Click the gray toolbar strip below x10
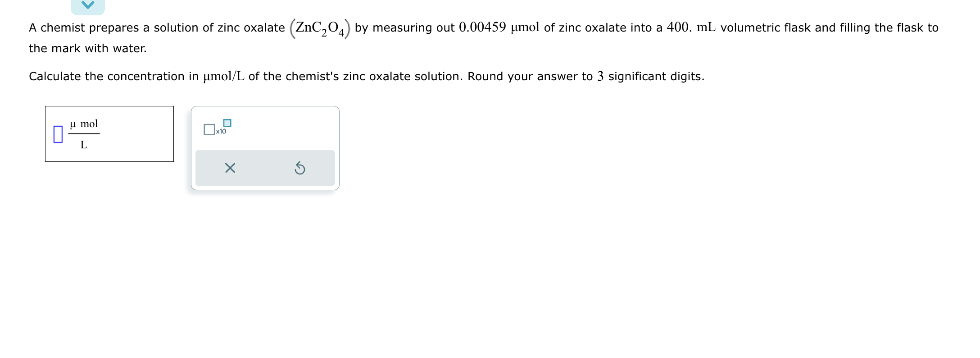The image size is (980, 358). 265,167
